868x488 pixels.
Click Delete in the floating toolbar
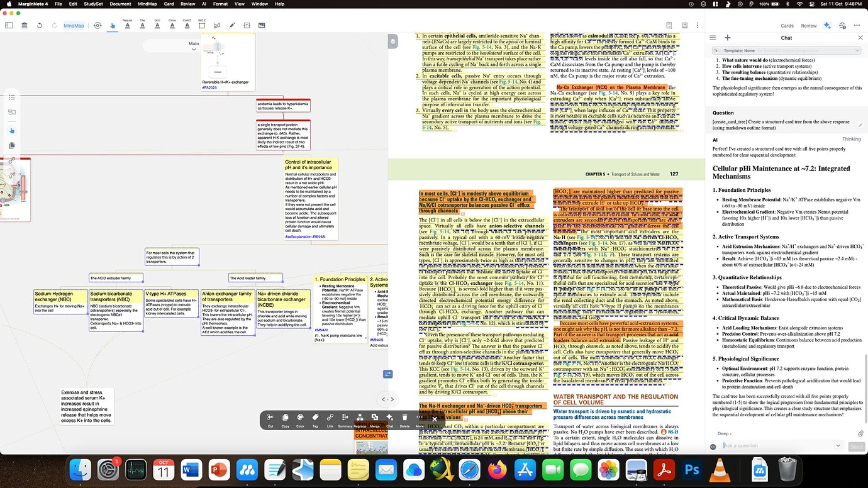(x=404, y=418)
